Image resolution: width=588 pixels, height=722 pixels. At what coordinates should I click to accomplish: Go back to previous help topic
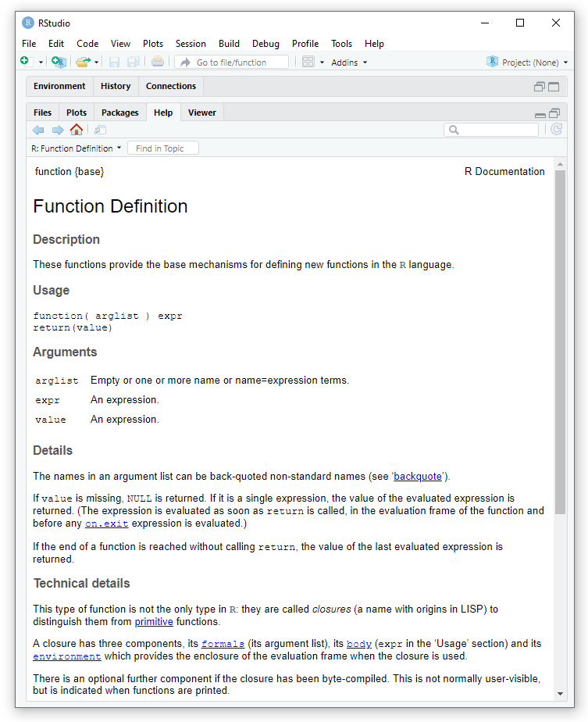[x=38, y=130]
